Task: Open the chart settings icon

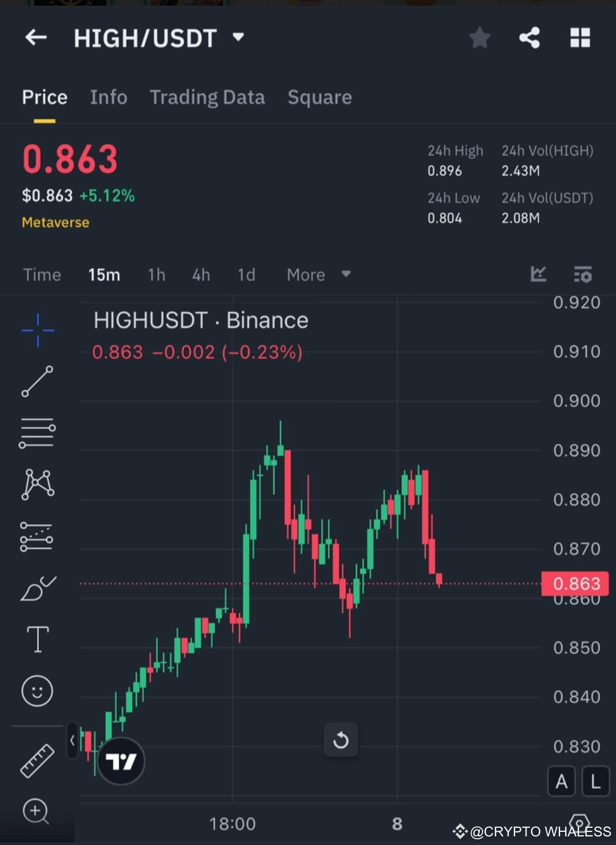Action: (x=583, y=274)
